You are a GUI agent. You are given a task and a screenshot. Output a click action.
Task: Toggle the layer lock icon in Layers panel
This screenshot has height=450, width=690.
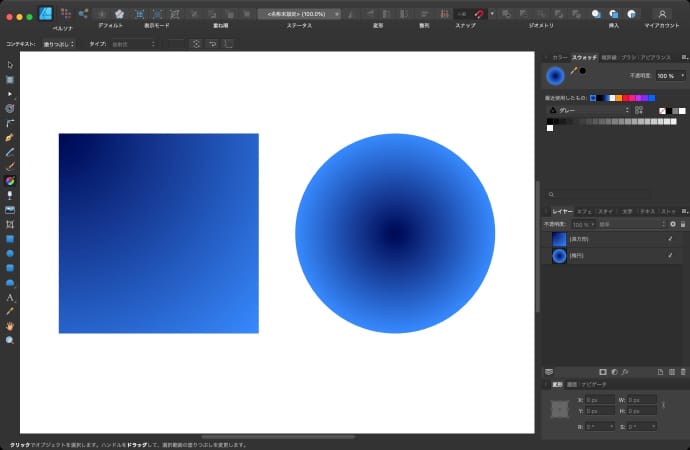684,225
